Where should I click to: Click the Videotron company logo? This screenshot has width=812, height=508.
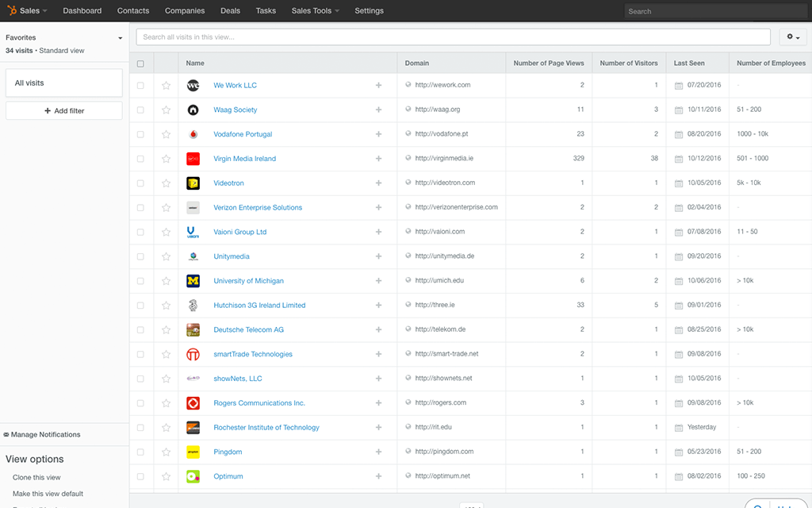click(x=193, y=183)
